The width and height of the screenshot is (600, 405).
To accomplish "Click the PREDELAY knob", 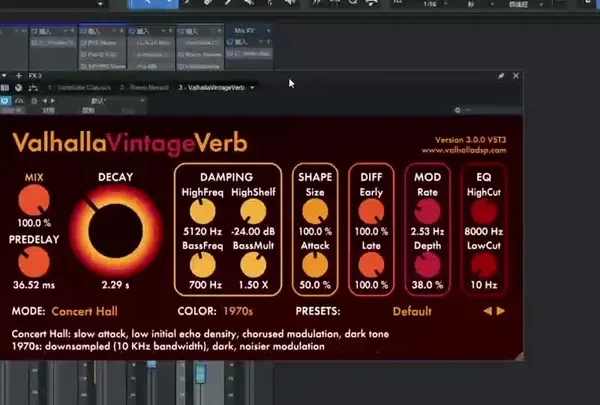I will [x=33, y=262].
